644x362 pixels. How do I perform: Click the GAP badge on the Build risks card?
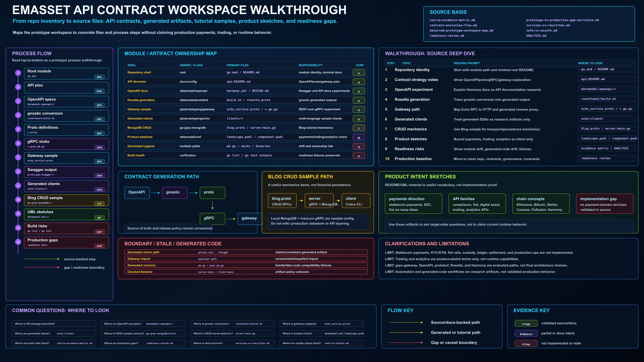99,232
